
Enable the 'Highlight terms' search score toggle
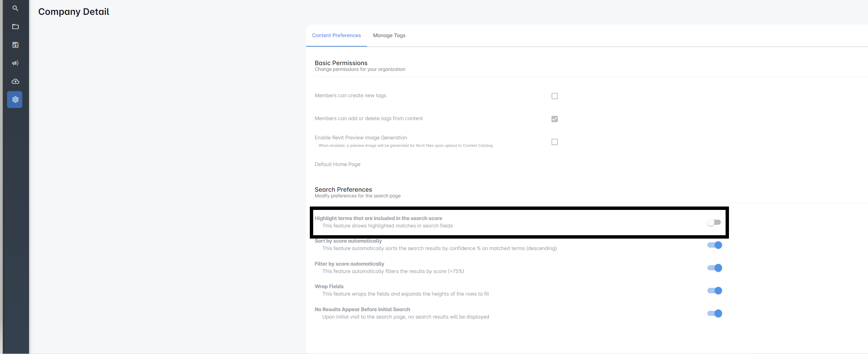(714, 222)
